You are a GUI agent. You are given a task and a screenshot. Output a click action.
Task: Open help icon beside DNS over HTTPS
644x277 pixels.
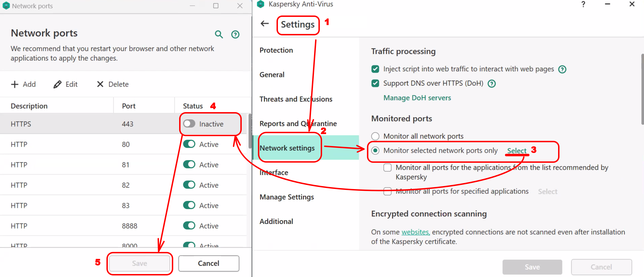click(491, 84)
